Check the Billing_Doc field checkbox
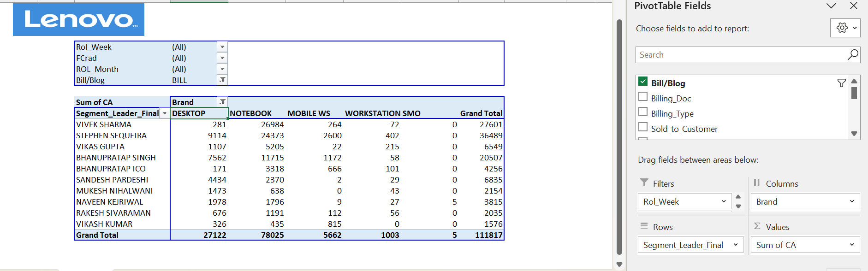 [x=643, y=97]
